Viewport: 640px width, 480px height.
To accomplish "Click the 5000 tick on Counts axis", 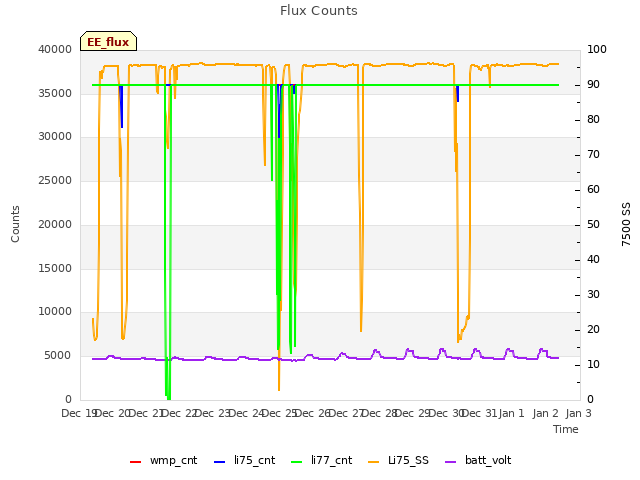I will [58, 356].
